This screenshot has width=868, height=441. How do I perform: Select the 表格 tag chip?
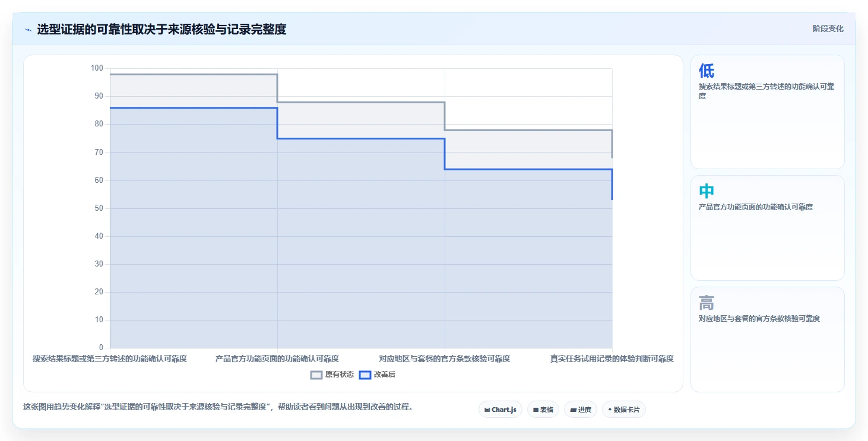[543, 410]
